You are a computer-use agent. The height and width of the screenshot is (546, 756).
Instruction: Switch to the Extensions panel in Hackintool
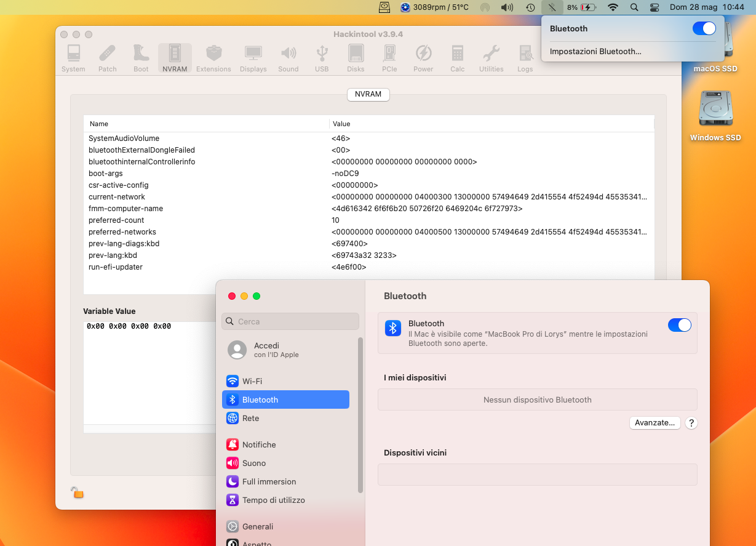tap(213, 57)
